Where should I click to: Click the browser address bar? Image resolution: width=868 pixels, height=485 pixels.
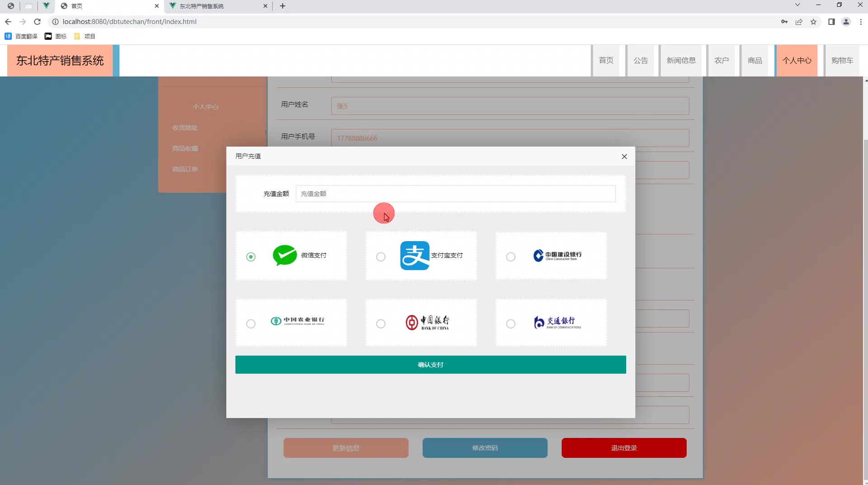[416, 22]
